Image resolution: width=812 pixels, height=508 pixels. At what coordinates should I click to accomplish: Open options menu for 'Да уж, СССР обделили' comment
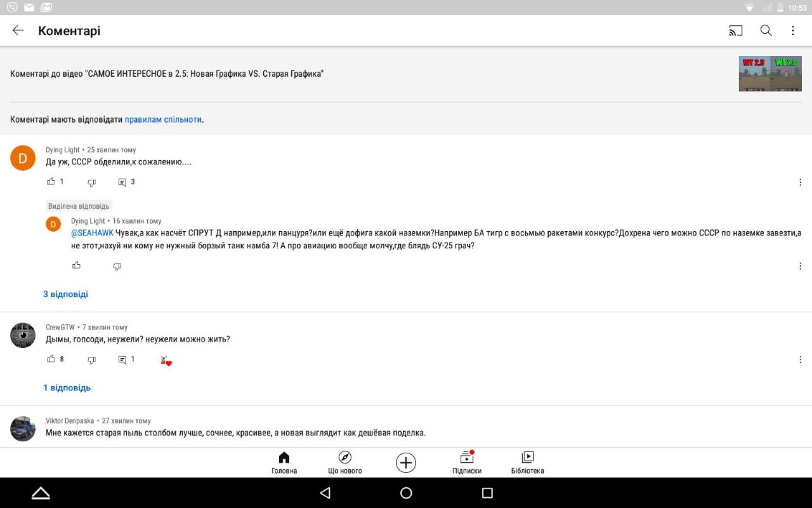coord(801,182)
